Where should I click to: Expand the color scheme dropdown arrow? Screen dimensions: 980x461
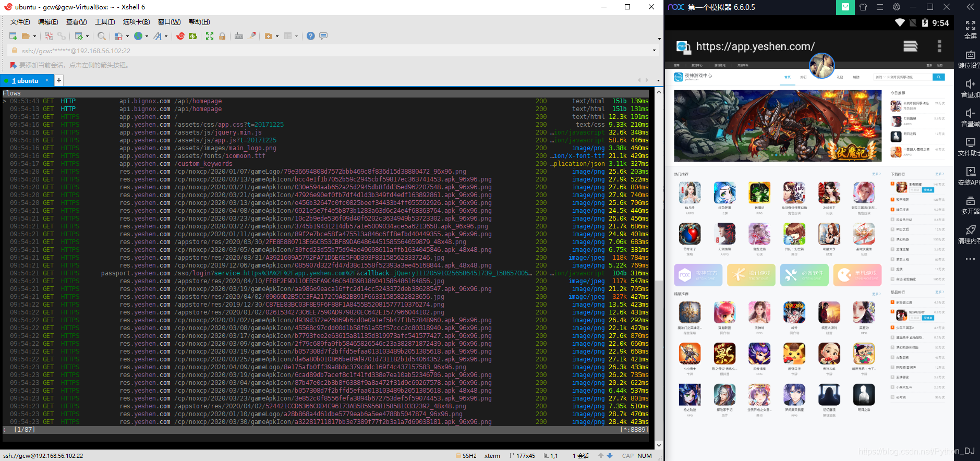point(127,37)
